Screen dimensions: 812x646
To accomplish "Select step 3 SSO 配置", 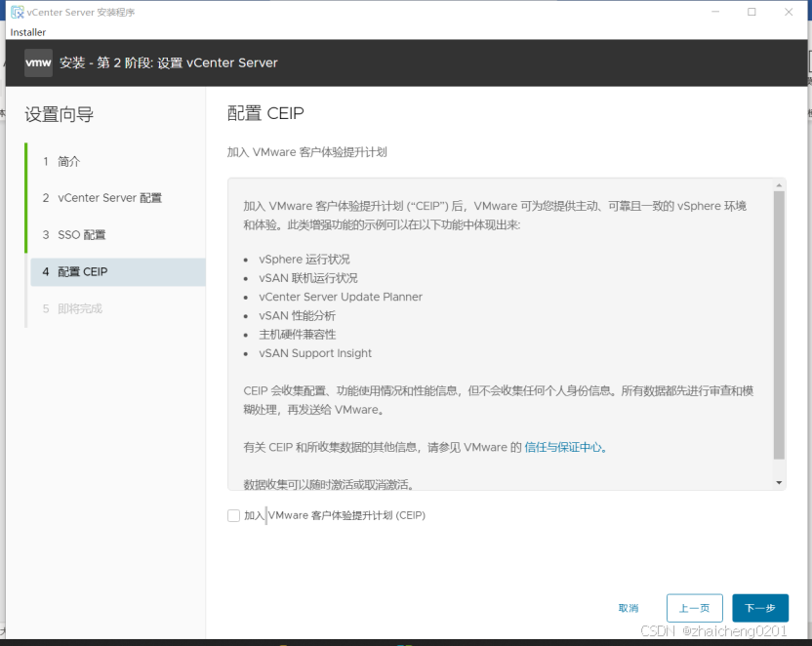I will tap(74, 235).
